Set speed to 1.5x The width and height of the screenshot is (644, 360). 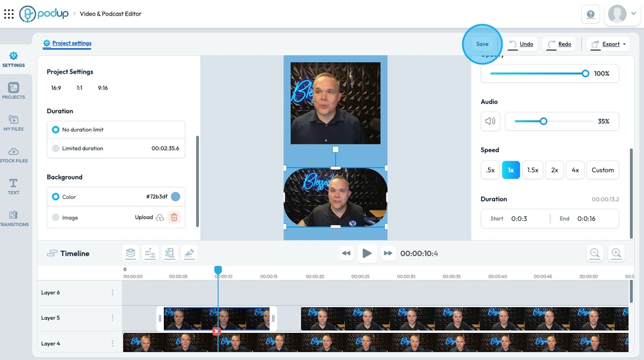[532, 170]
